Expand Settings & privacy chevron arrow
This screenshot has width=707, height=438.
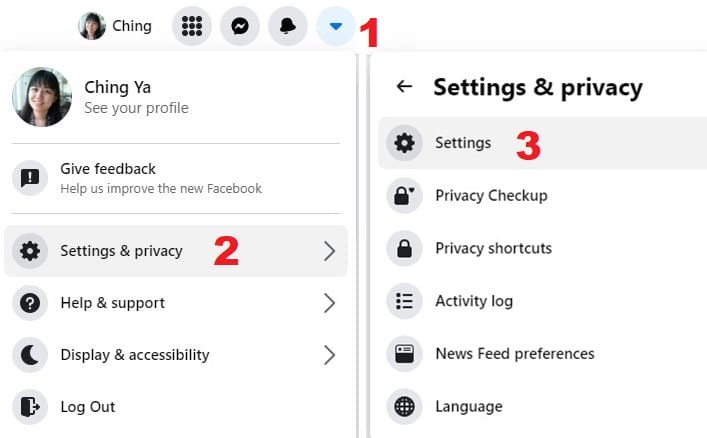[330, 251]
